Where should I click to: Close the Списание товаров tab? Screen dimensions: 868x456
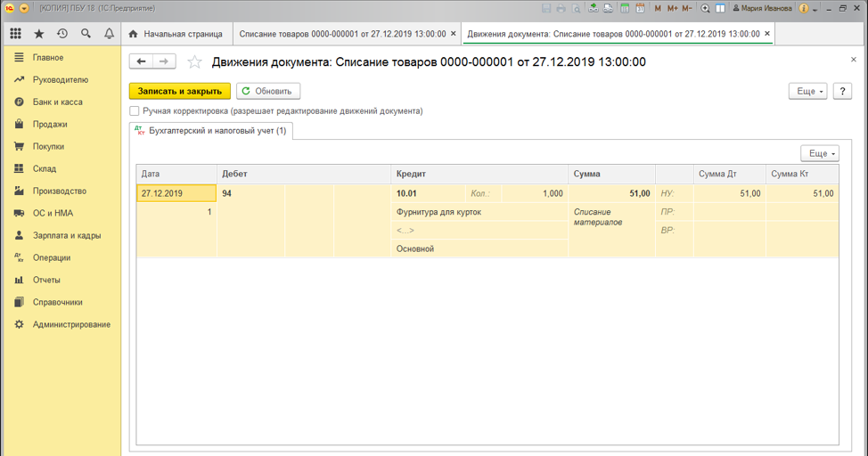[x=453, y=34]
